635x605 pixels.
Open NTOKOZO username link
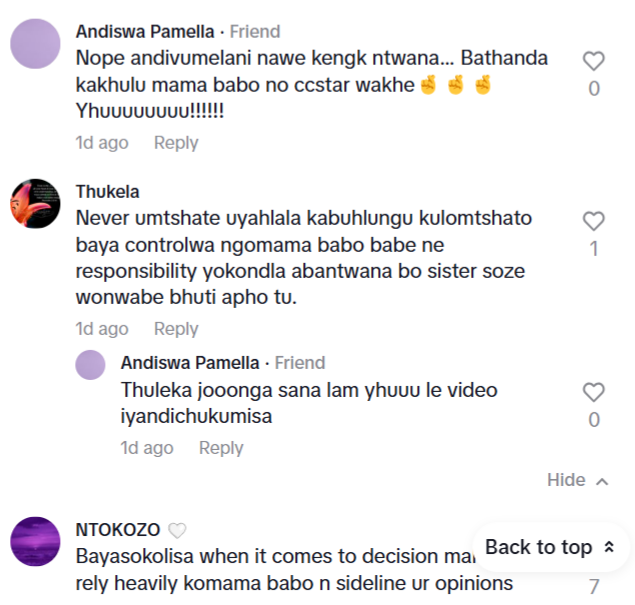point(118,529)
